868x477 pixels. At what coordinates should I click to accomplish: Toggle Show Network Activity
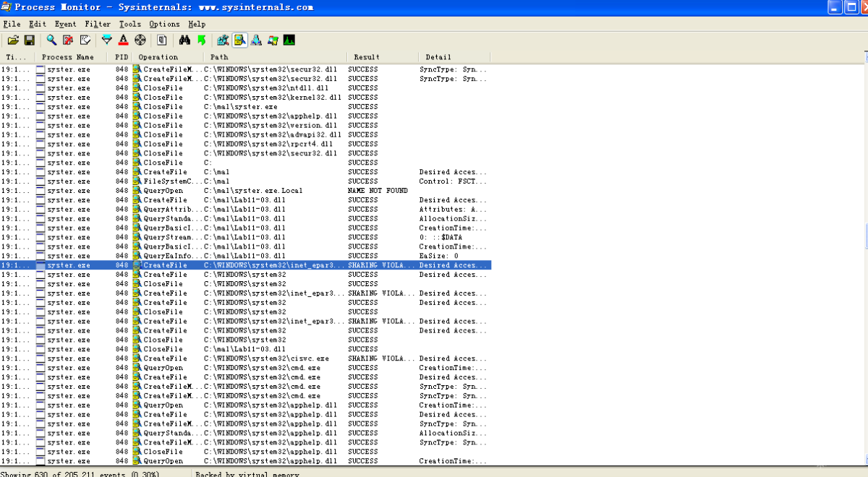tap(256, 40)
